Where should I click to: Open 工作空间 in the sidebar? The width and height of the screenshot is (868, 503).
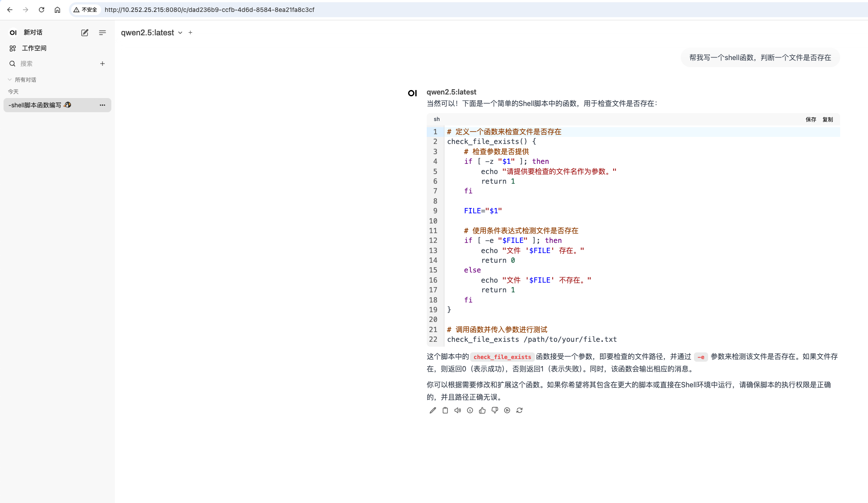[34, 48]
